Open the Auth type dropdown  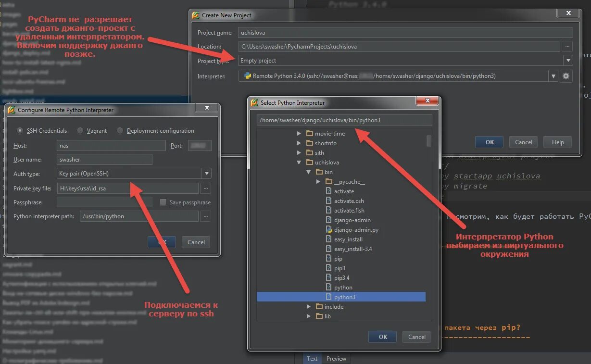pos(206,174)
